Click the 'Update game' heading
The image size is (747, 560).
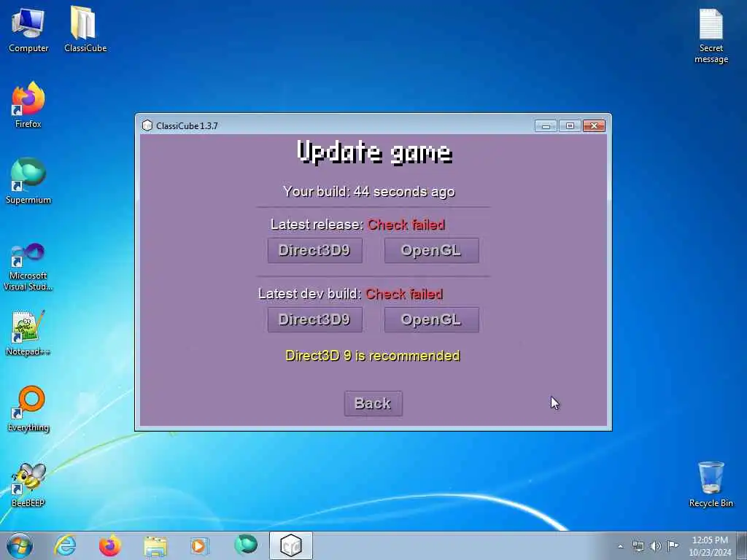(x=374, y=152)
